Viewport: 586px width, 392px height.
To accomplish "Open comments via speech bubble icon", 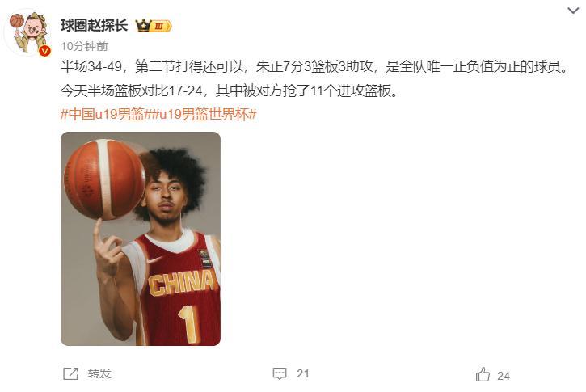I will (x=280, y=373).
